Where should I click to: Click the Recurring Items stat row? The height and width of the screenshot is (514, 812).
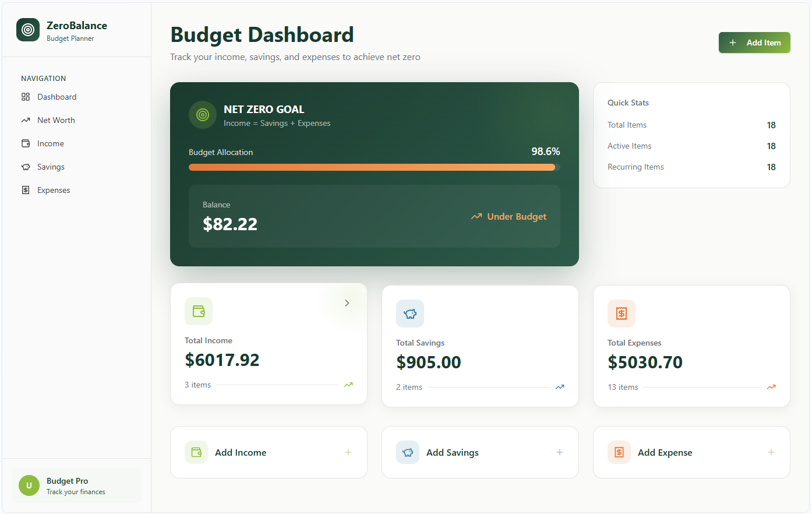[691, 167]
